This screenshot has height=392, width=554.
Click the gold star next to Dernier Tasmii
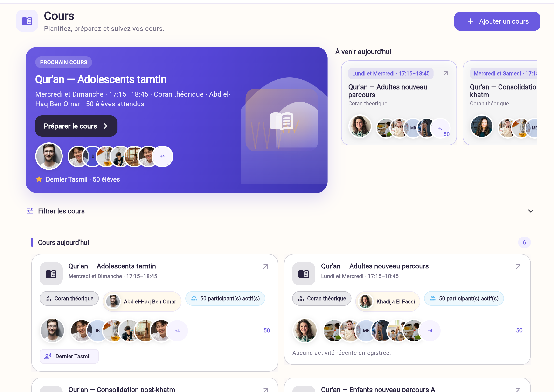(x=39, y=179)
